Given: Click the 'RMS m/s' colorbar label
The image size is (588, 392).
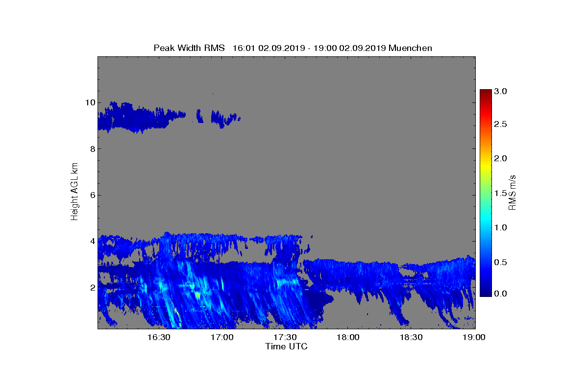Looking at the screenshot, I should [x=513, y=192].
